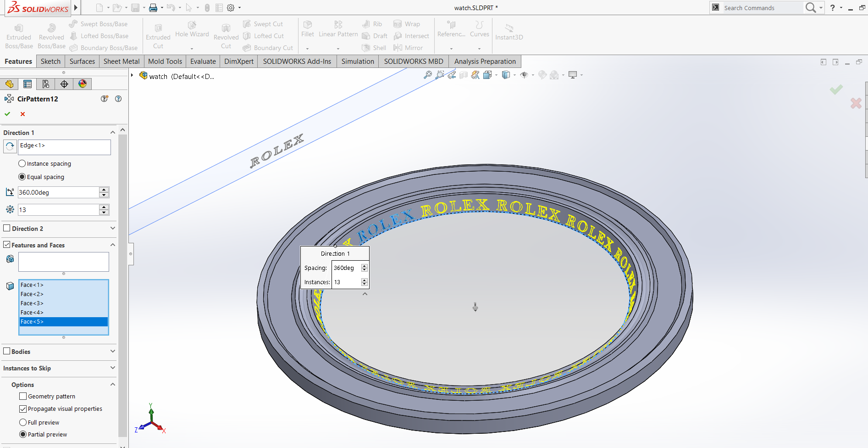Click the Zoom to Area icon

(440, 75)
